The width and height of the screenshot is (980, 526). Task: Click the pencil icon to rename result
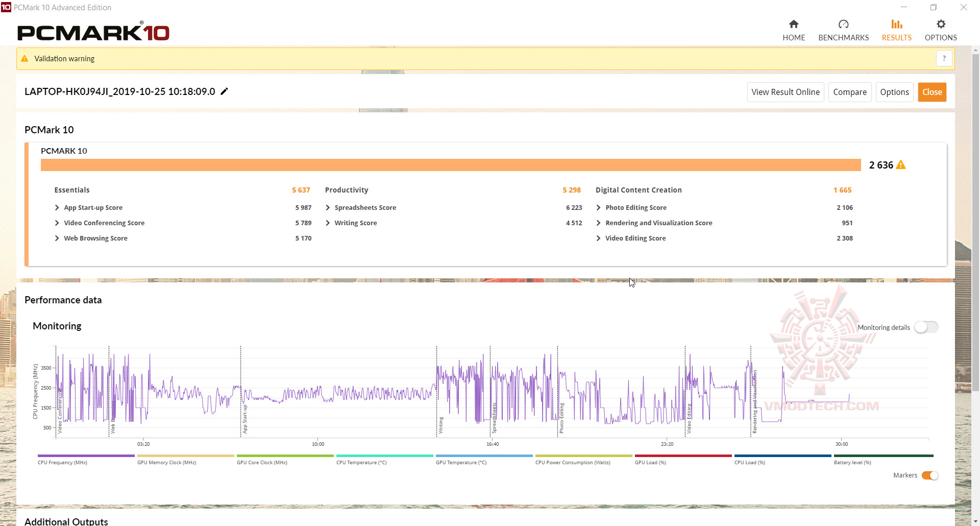pyautogui.click(x=224, y=91)
